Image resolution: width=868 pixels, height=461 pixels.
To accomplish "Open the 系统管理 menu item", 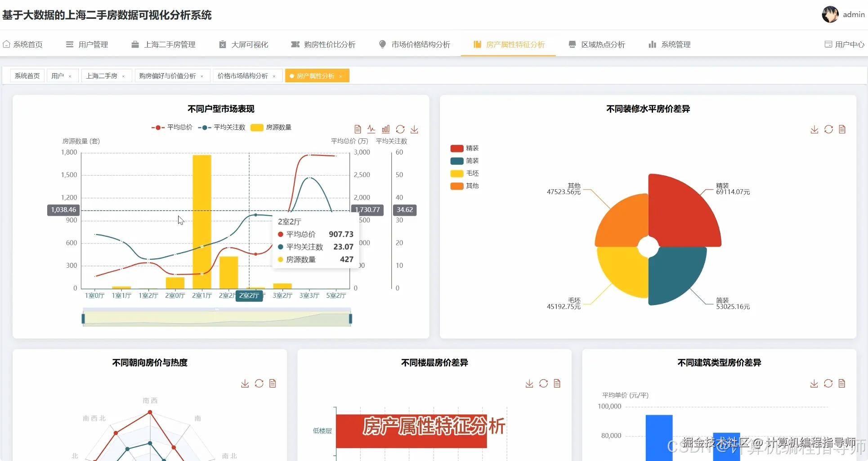I will (669, 44).
